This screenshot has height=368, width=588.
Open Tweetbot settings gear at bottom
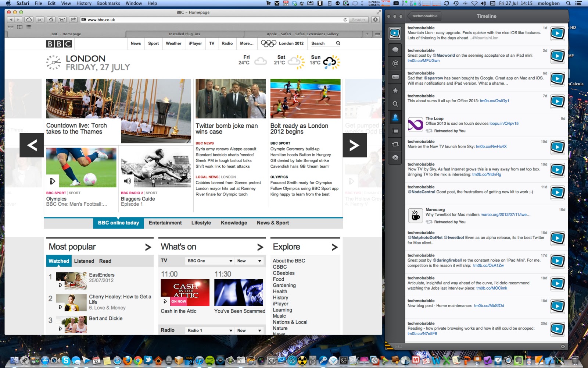tap(563, 346)
